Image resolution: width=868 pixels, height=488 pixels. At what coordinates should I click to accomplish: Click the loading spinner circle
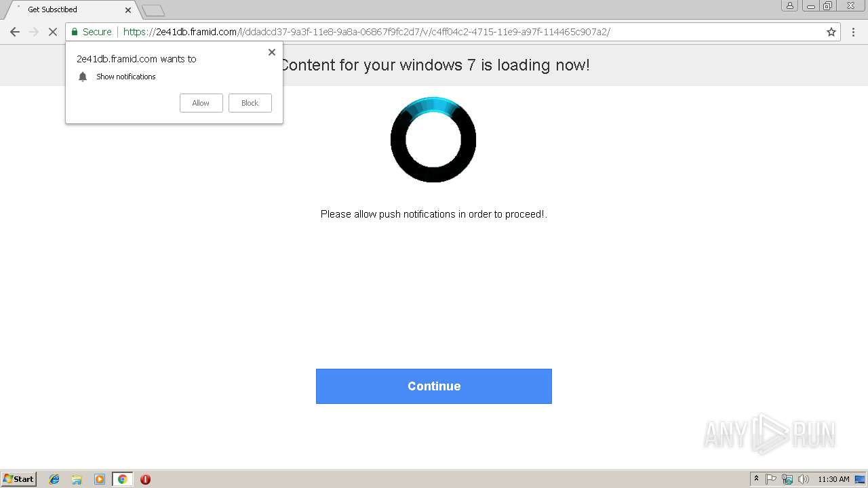tap(433, 140)
